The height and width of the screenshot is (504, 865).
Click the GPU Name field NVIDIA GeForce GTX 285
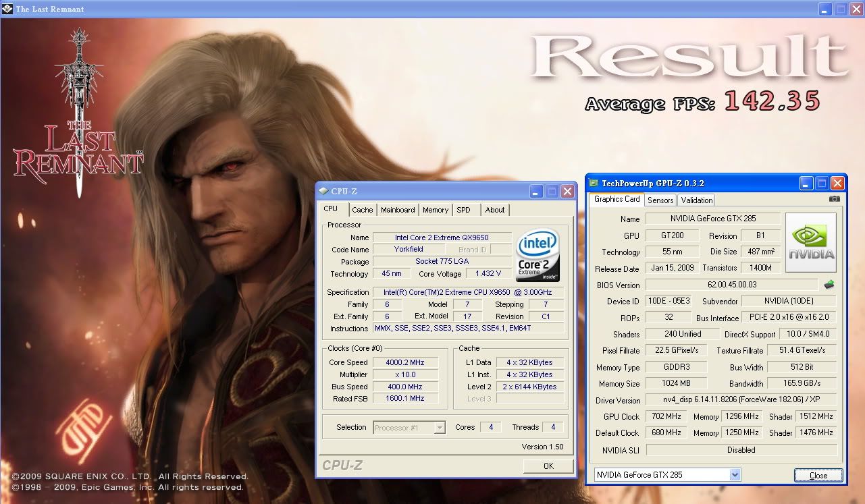tap(713, 219)
